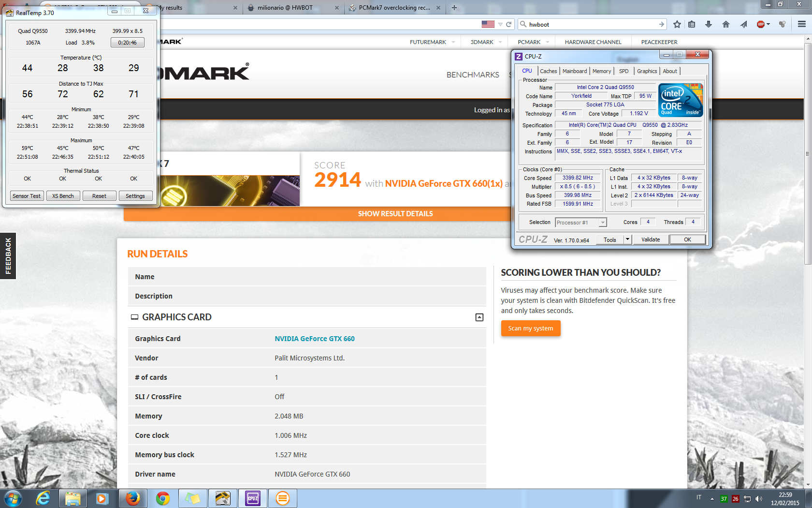Click the Sensor Test button in RealTemp
The image size is (812, 508).
27,196
